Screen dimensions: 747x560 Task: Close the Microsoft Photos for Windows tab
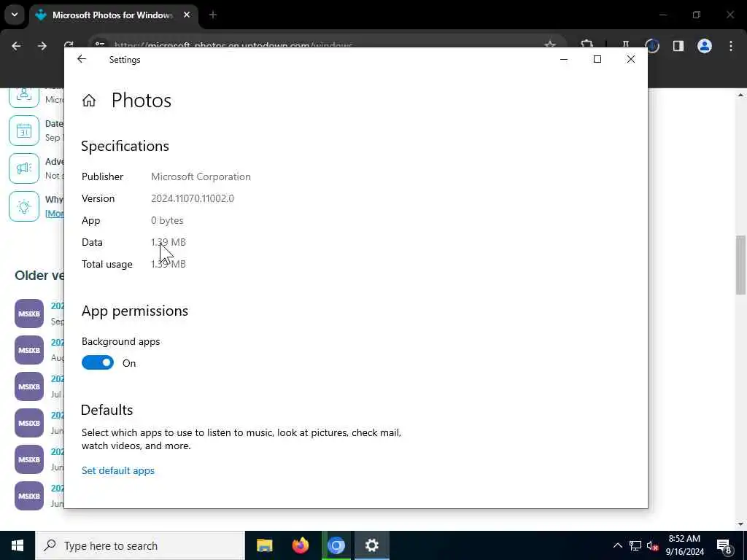[187, 15]
